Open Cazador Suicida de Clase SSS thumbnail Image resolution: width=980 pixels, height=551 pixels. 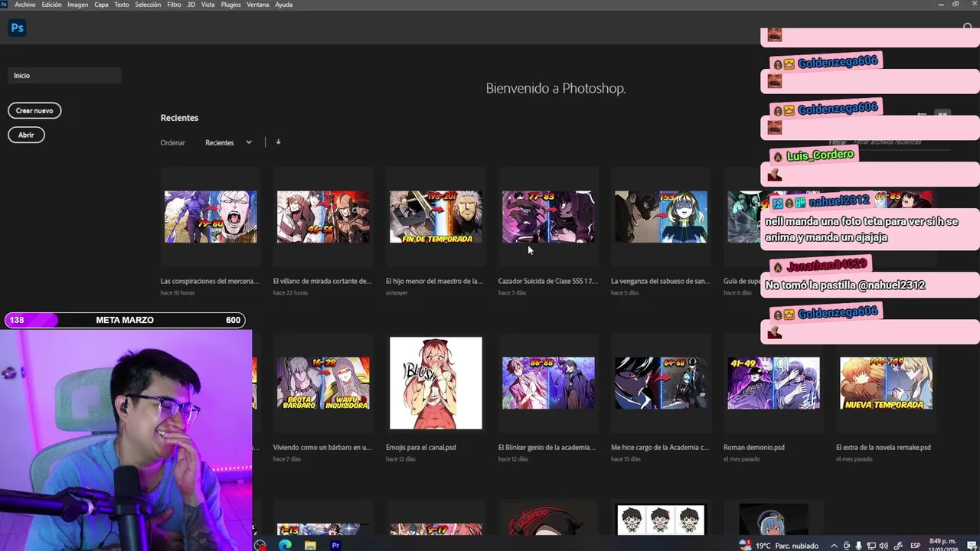[x=548, y=217]
